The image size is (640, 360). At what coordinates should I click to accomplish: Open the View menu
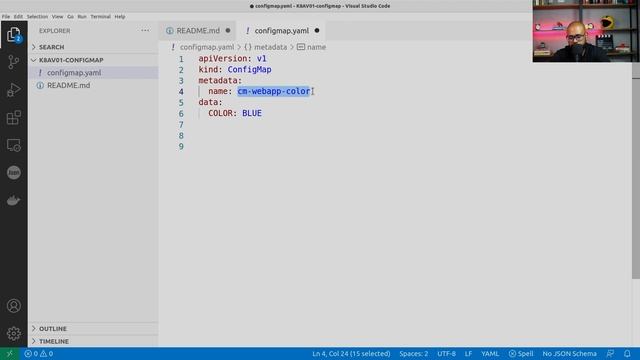(x=57, y=17)
